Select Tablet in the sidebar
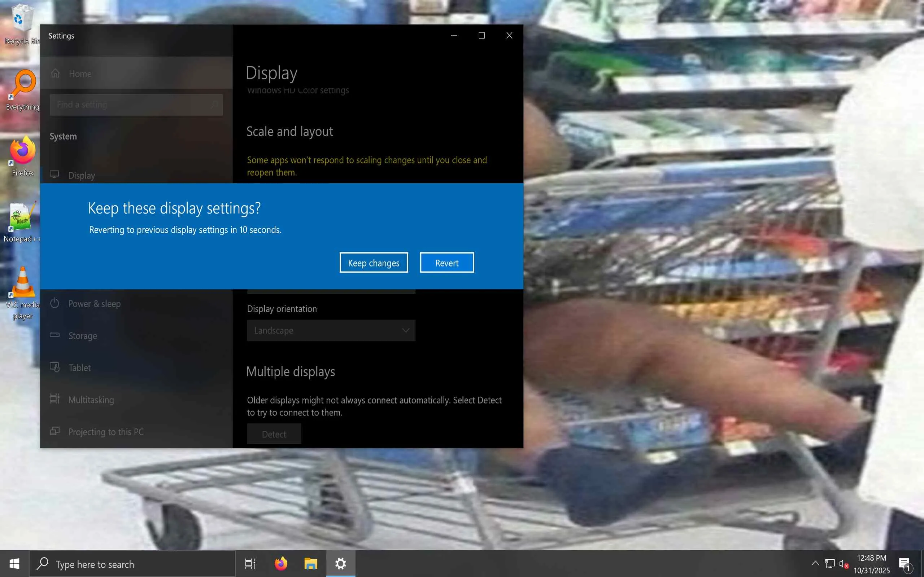 pyautogui.click(x=79, y=368)
